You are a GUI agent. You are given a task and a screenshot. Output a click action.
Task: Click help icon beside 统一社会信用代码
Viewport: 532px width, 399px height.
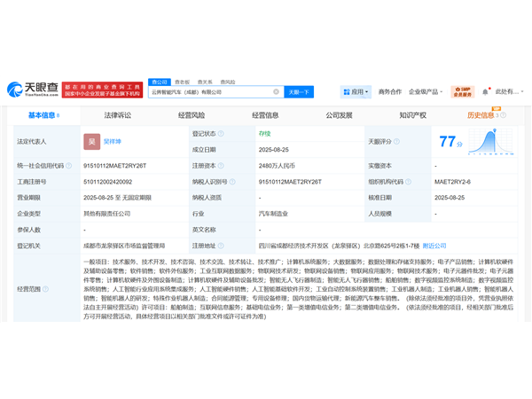[x=68, y=166]
